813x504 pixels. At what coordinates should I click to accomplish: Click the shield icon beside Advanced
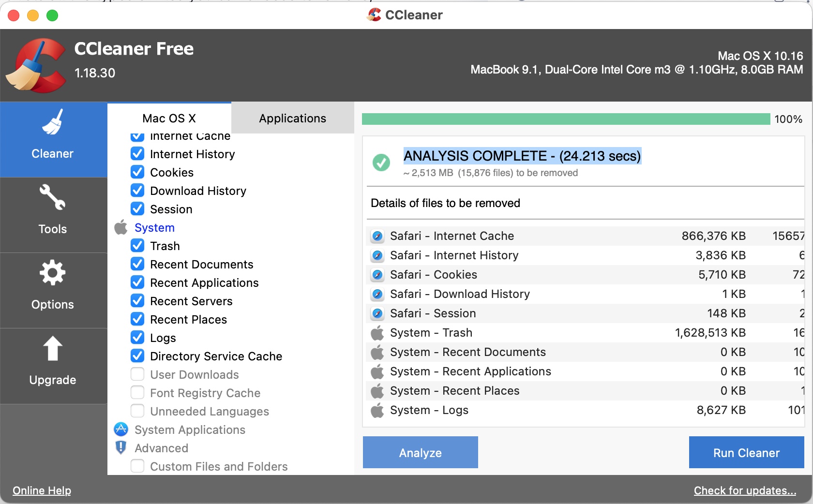click(x=121, y=447)
